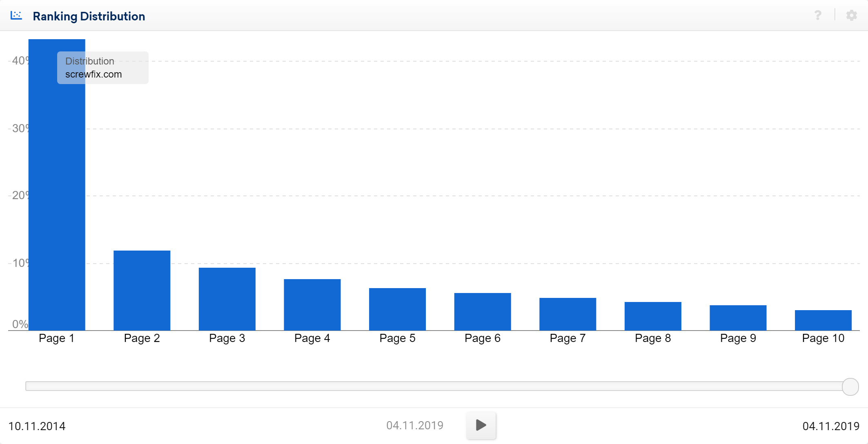The image size is (868, 444).
Task: Click the Page 8 axis label
Action: coord(653,338)
